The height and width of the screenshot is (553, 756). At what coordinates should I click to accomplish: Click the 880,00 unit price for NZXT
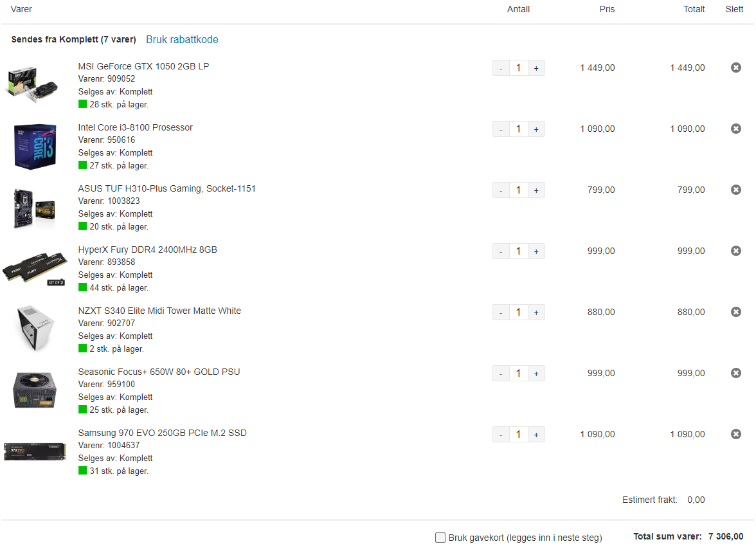[600, 312]
